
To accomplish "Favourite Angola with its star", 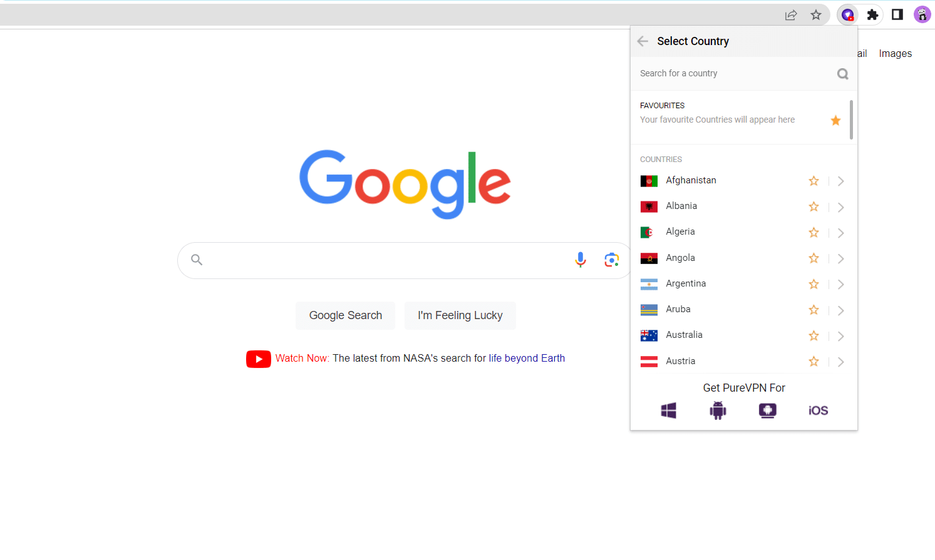I will (814, 258).
